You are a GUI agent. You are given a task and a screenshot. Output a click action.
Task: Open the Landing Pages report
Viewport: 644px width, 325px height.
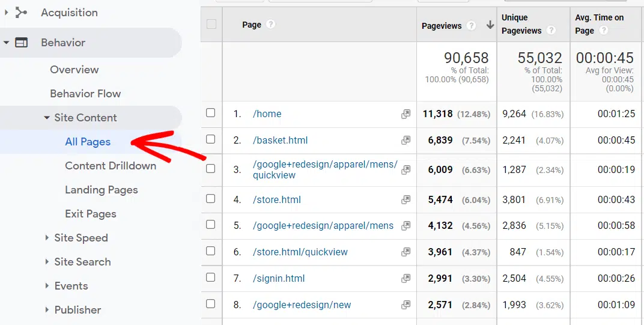click(x=101, y=190)
